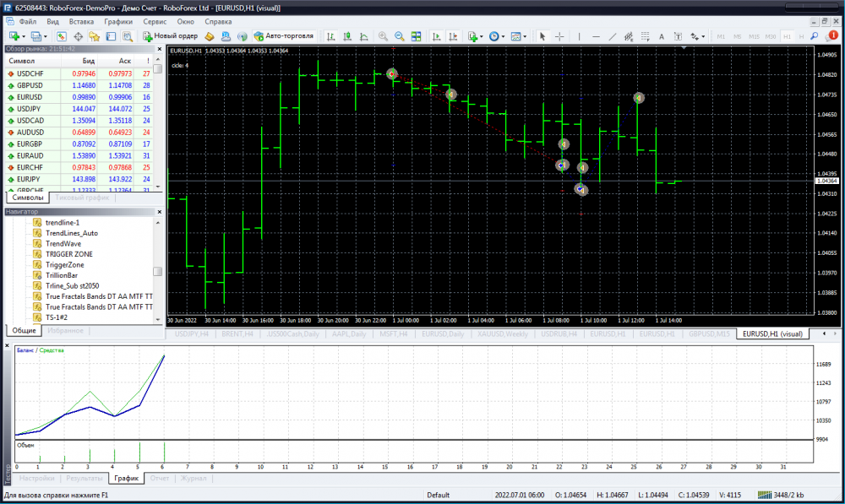845x504 pixels.
Task: Open MetaEditor with the yellow book icon
Action: [x=209, y=36]
